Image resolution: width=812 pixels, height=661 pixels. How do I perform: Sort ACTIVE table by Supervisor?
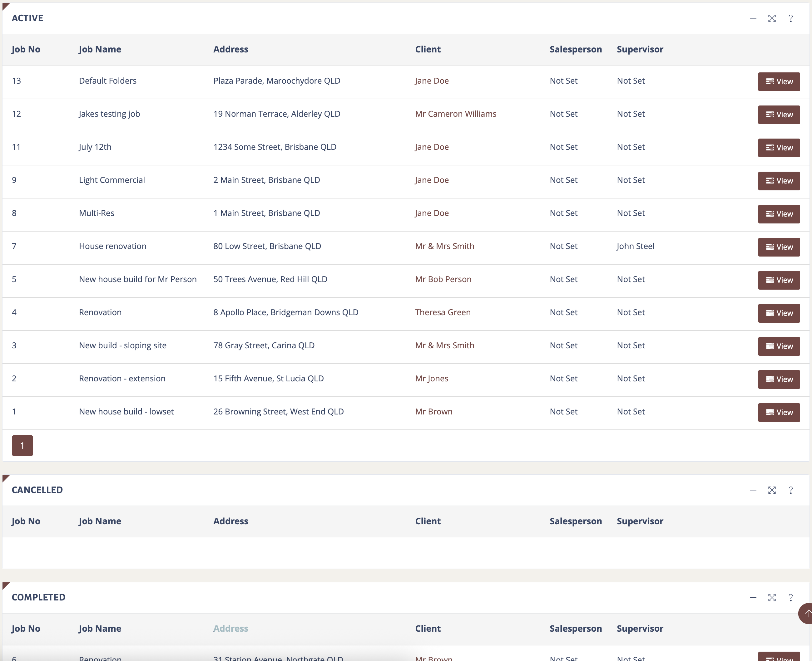[640, 50]
